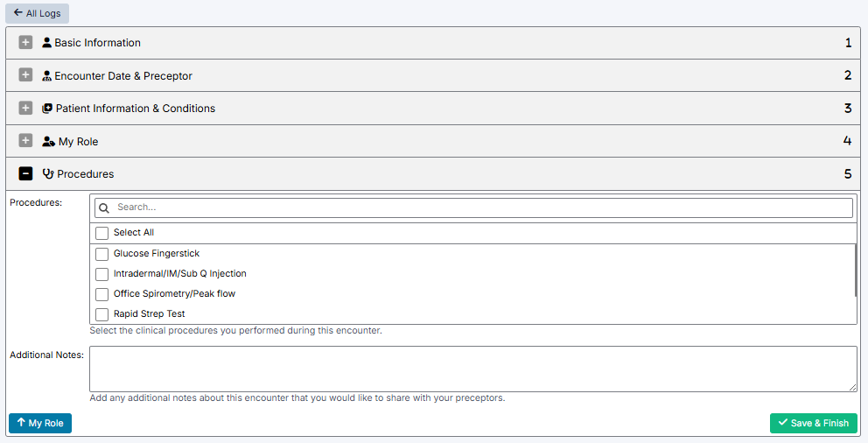Click the My Role person icon
Screen dimensions: 868x443
(x=48, y=142)
